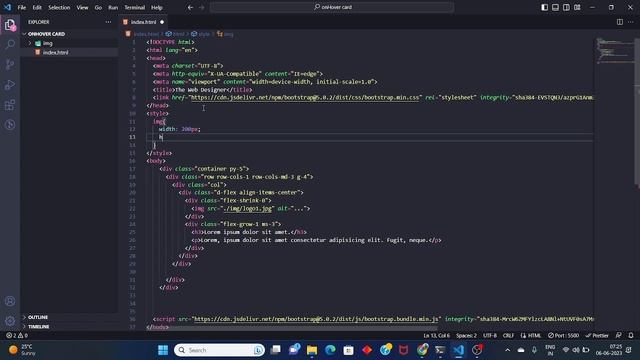Toggle the primary side bar layout icon

click(x=544, y=7)
